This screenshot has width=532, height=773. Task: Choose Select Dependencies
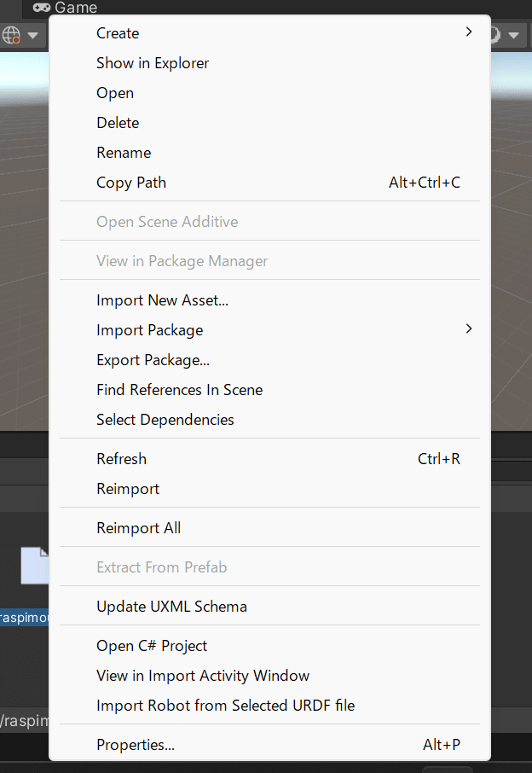[x=165, y=420]
